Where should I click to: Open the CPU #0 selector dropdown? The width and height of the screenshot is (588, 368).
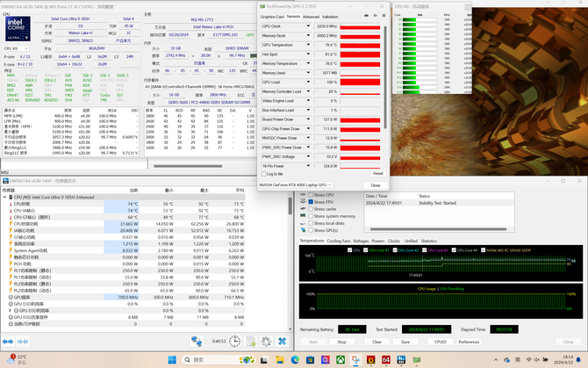tap(16, 48)
